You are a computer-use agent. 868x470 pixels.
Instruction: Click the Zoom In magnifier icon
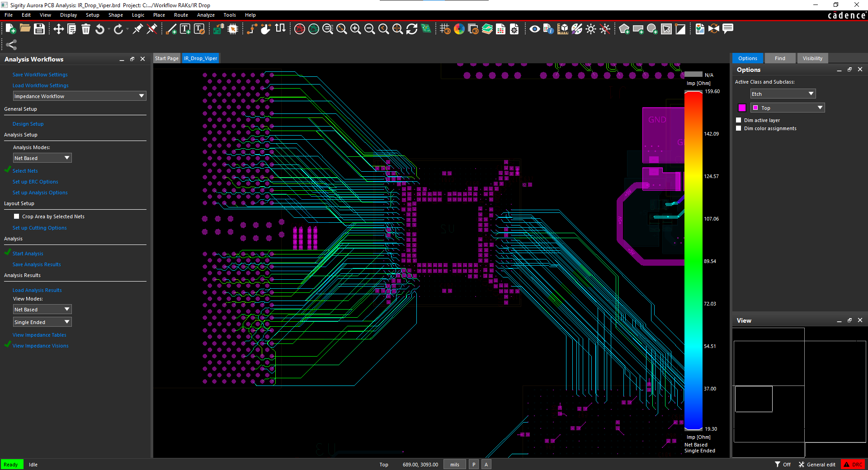[x=356, y=29]
